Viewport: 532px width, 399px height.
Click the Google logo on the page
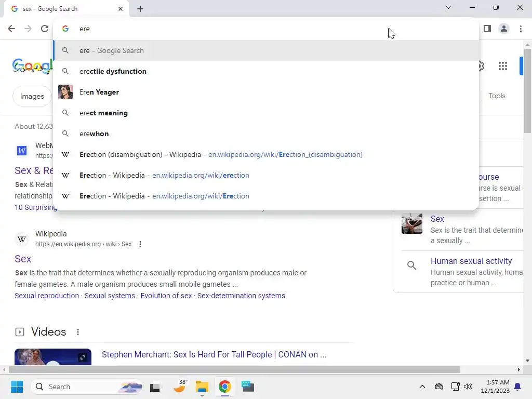tap(33, 66)
